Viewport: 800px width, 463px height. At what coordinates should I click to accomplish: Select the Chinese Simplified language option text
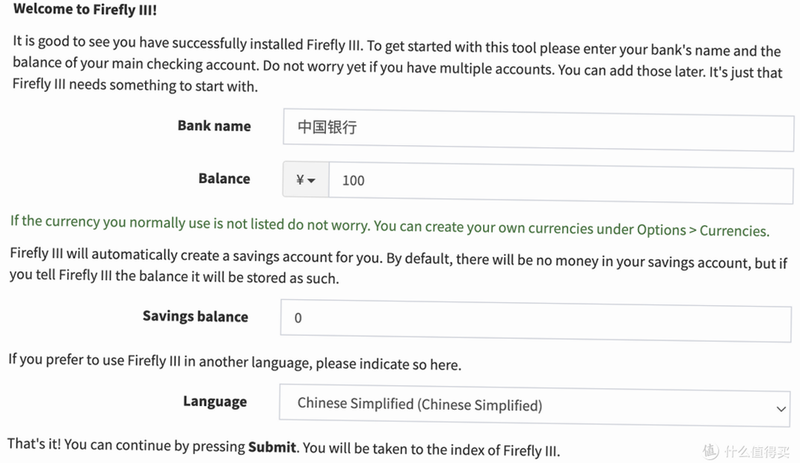pos(419,404)
